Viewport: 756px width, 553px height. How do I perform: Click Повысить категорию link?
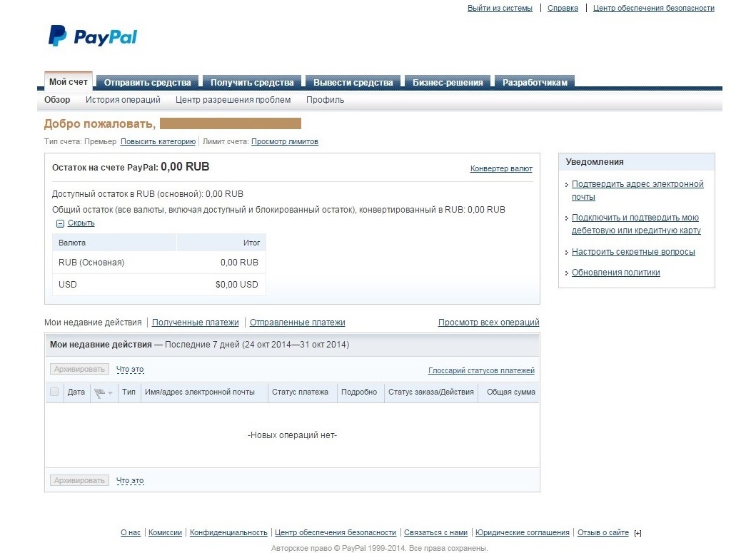158,142
